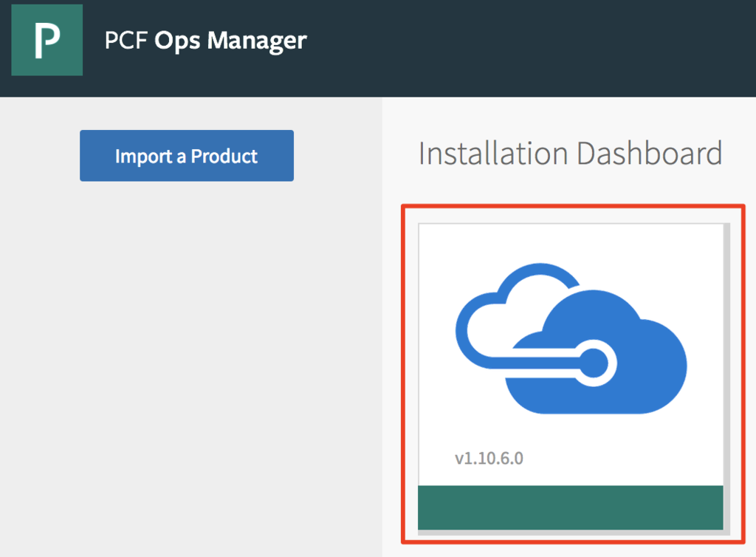756x557 pixels.
Task: Select the Installation Dashboard heading
Action: pyautogui.click(x=570, y=154)
